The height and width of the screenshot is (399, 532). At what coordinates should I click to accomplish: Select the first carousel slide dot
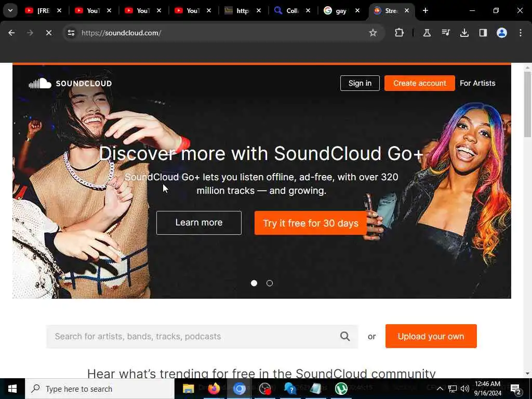pos(254,283)
